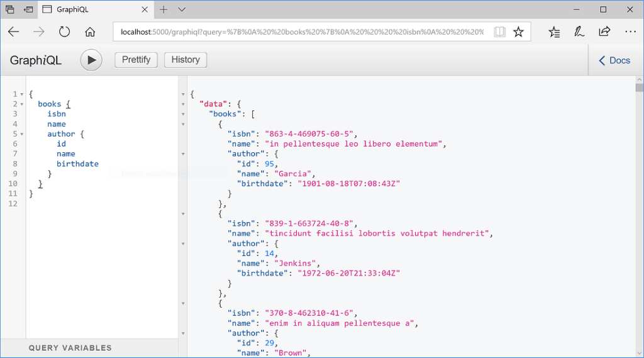
Task: Open the Make a Web Note pen icon
Action: click(x=579, y=32)
